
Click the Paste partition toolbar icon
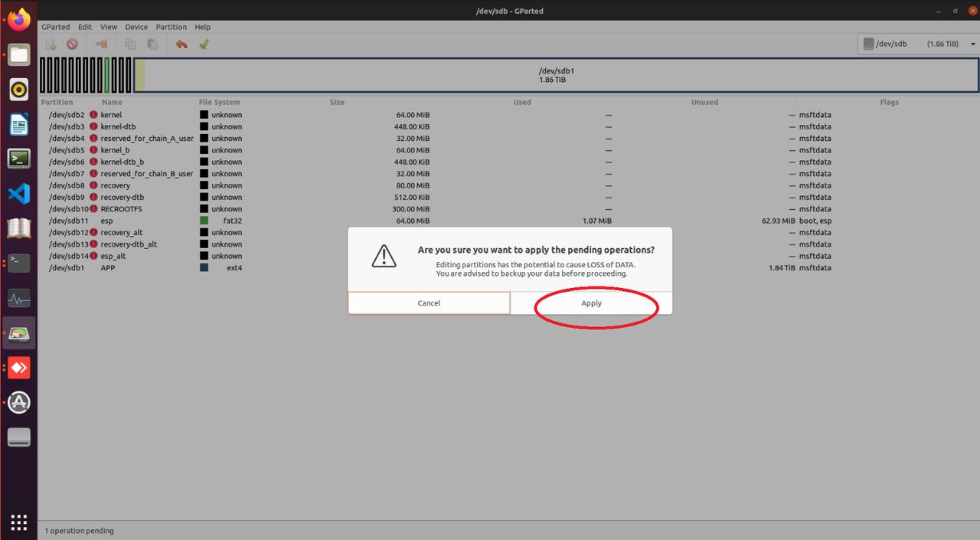152,44
